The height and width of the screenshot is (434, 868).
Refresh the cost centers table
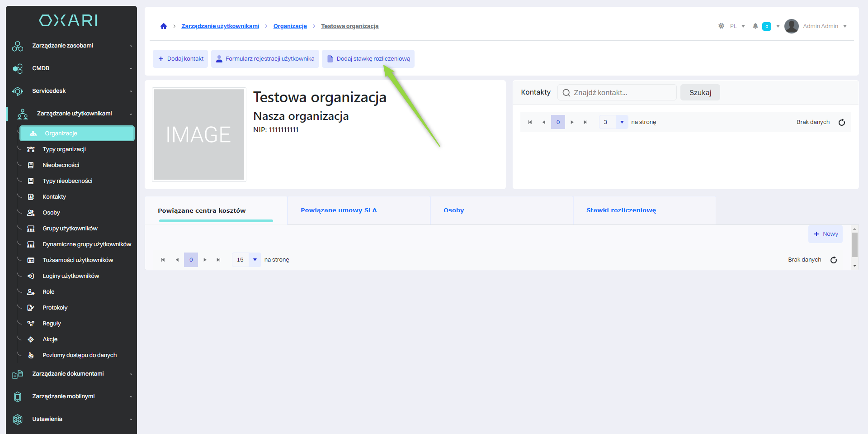[x=833, y=260]
